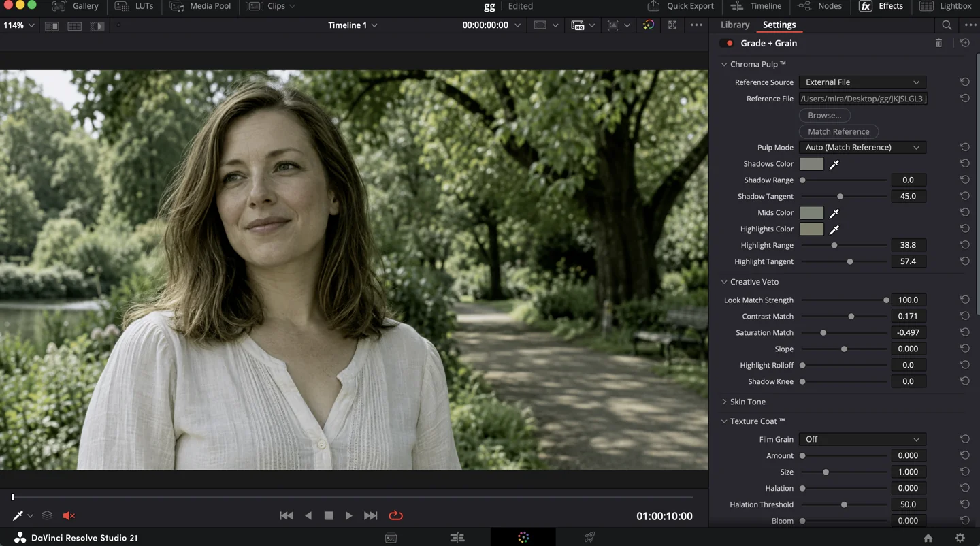Reset all Grade + Grain settings

(965, 43)
